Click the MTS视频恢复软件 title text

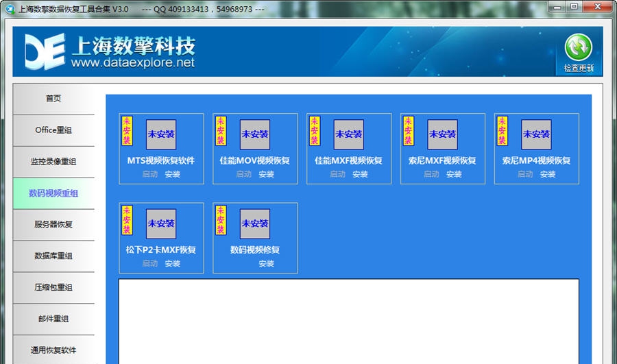coord(161,160)
